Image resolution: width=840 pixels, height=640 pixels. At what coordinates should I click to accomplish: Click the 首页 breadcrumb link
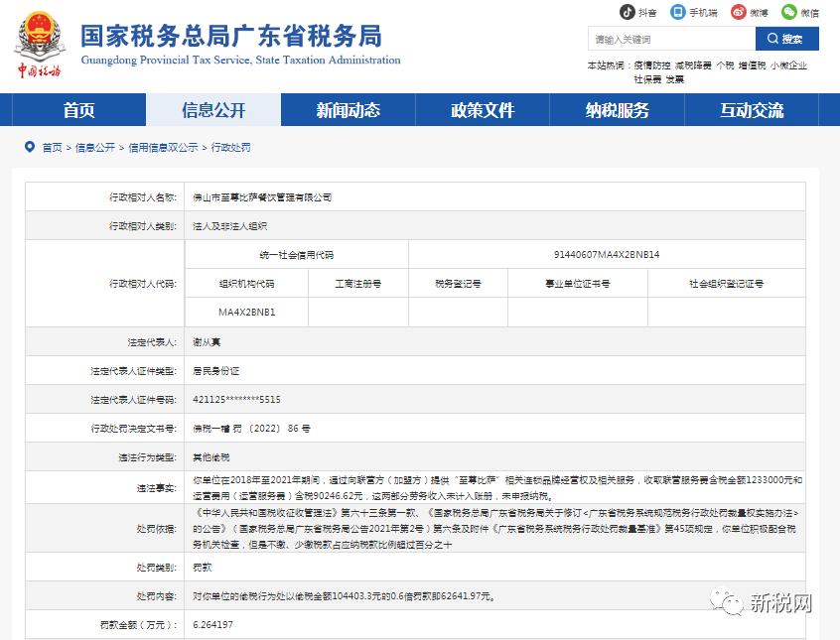pos(51,147)
